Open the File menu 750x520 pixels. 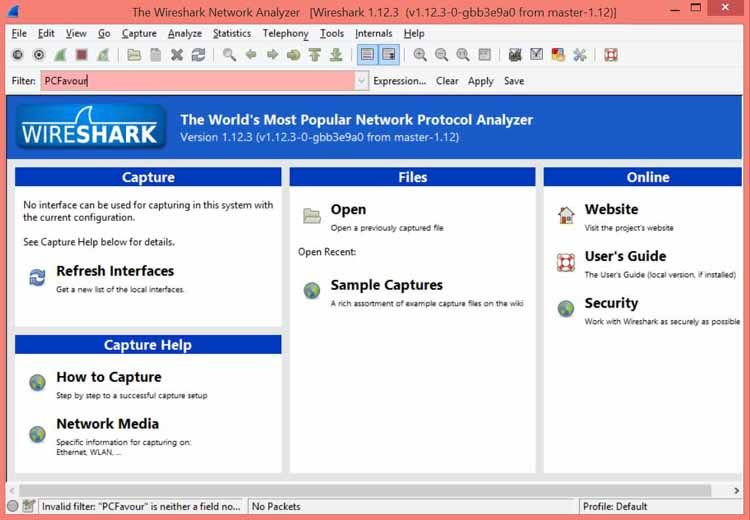[x=19, y=33]
